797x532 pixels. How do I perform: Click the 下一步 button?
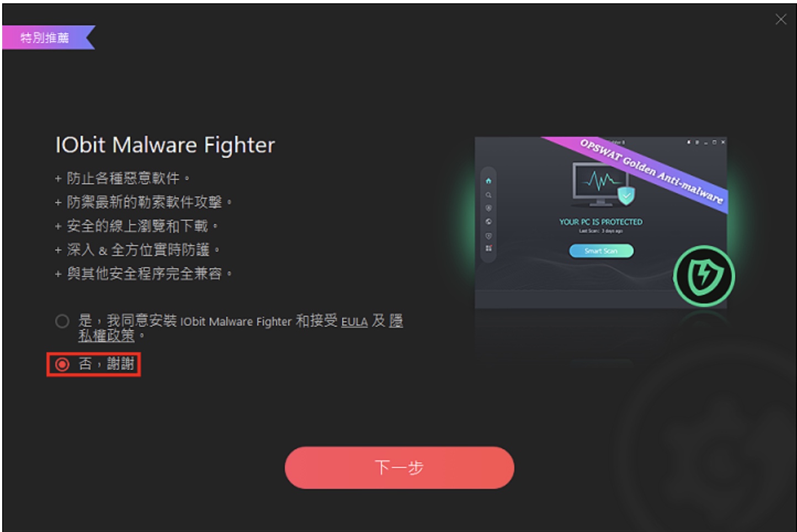400,467
